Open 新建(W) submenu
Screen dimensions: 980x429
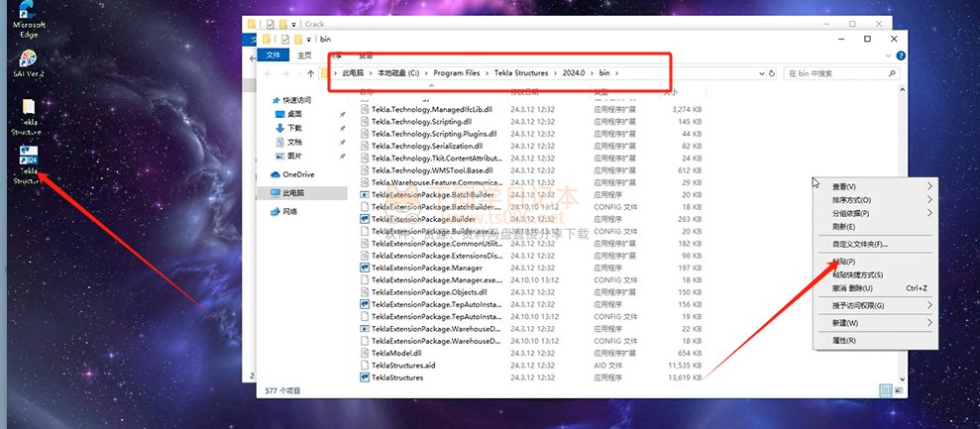click(x=874, y=323)
